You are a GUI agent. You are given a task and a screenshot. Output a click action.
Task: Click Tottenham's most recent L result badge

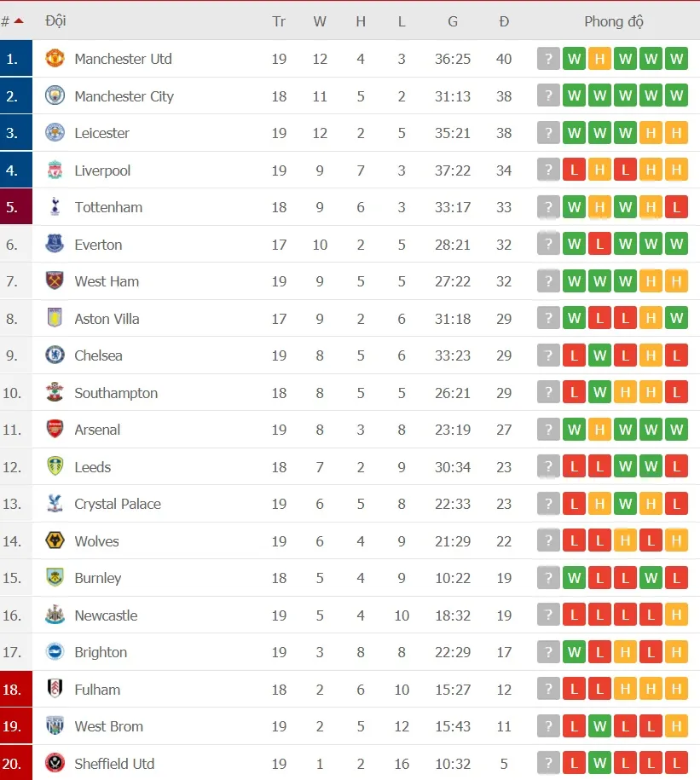676,206
